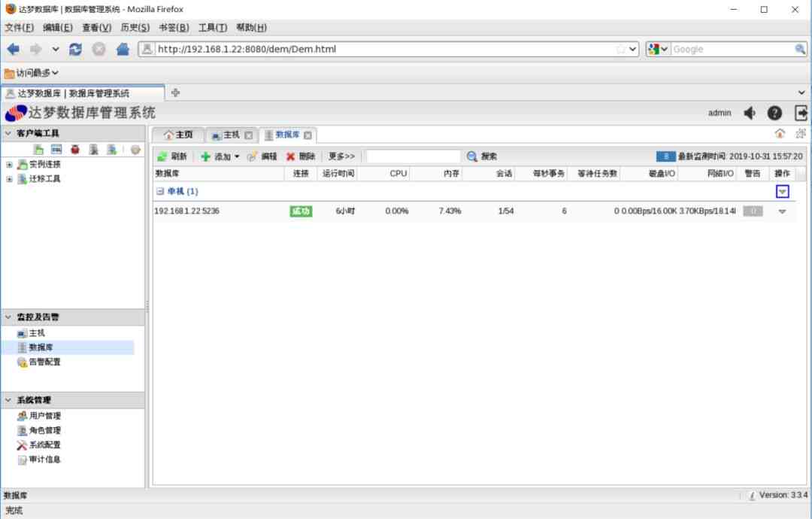This screenshot has width=812, height=519.
Task: Click the 刷新 button
Action: pos(172,156)
